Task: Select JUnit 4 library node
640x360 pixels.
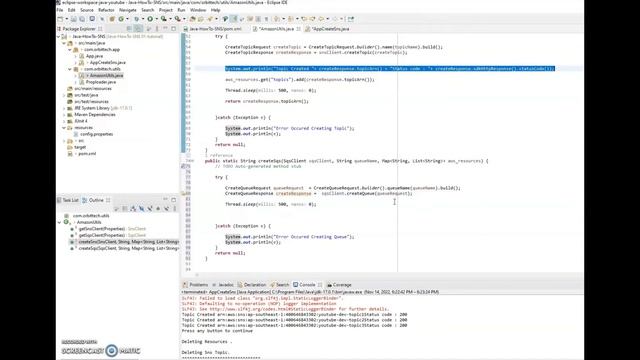Action: 80,121
